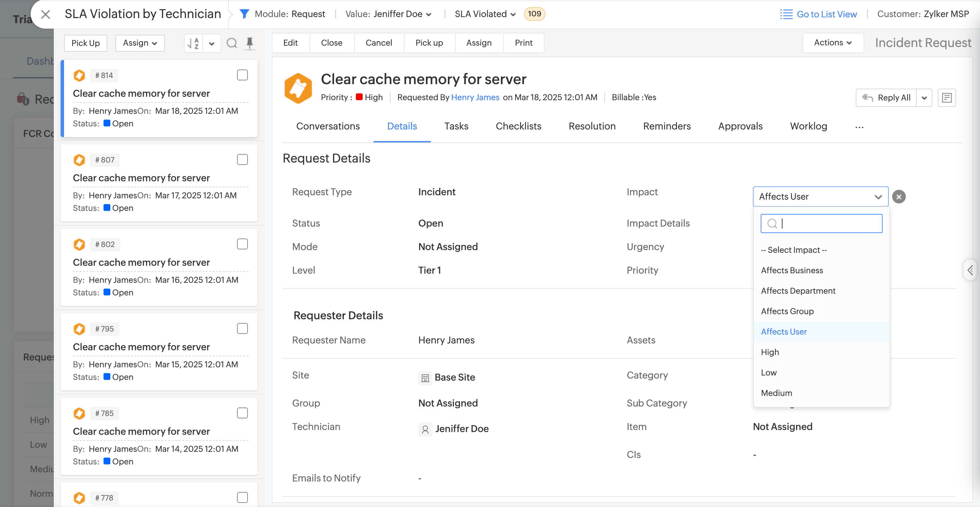The height and width of the screenshot is (507, 980).
Task: Tick the checkbox for request #795
Action: tap(242, 328)
